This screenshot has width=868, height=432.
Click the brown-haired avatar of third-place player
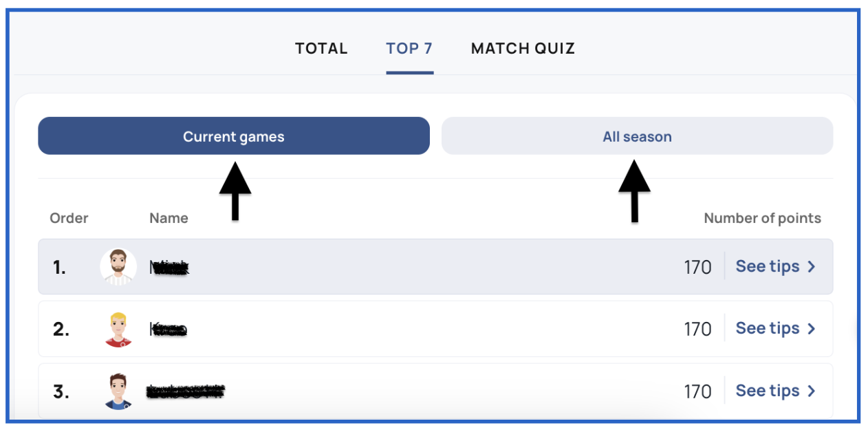coord(118,391)
